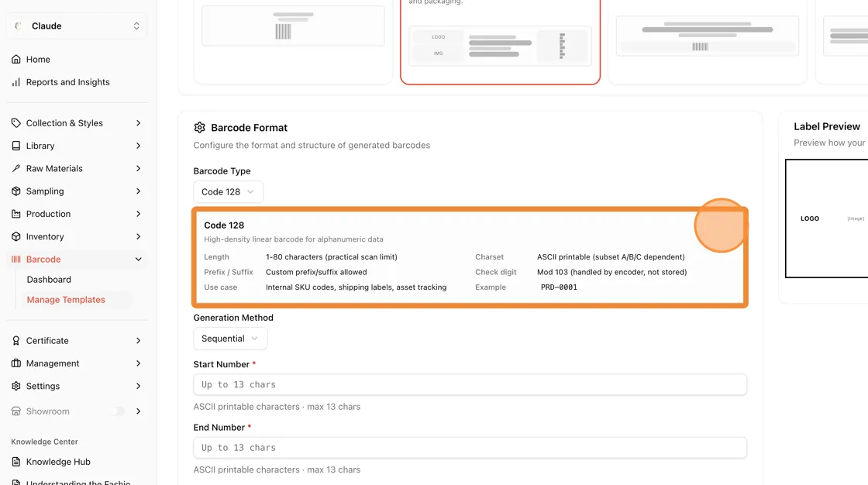
Task: Click the Raw Materials icon
Action: pos(16,168)
